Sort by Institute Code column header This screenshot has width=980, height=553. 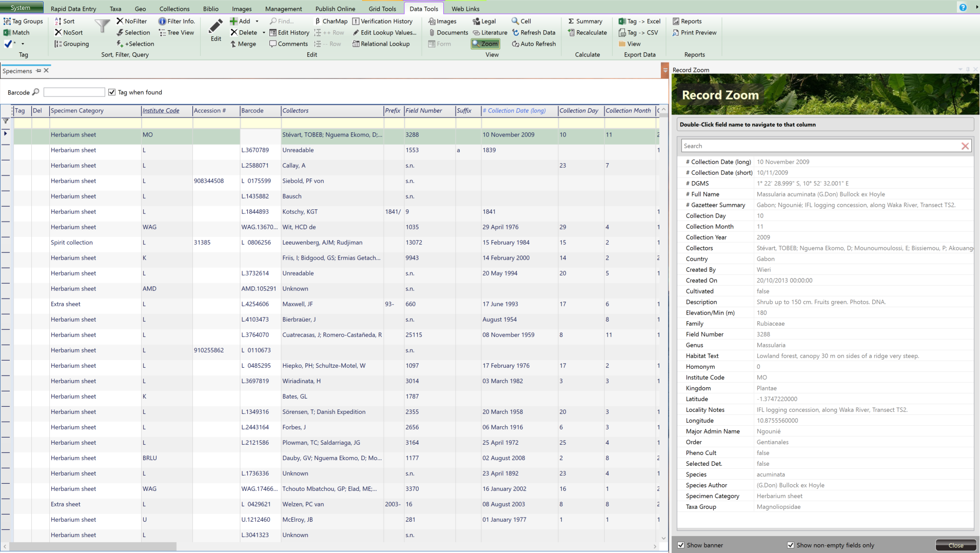pos(167,110)
